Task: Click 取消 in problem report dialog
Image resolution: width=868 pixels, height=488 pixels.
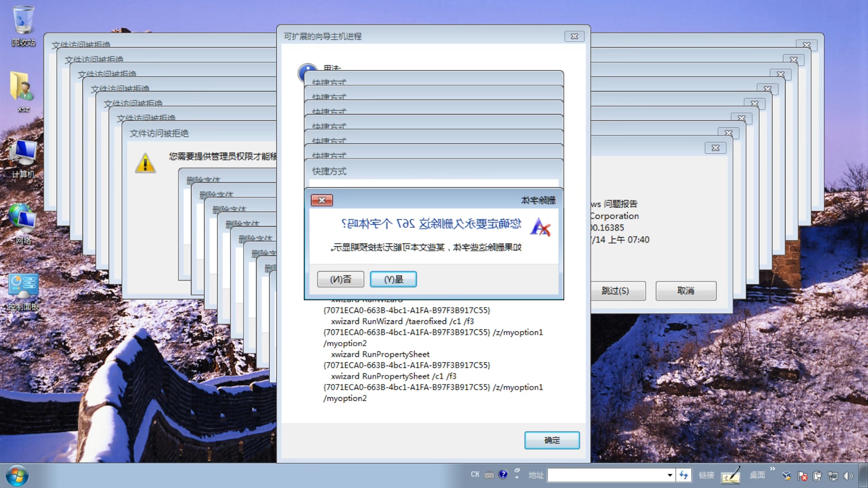Action: click(686, 291)
